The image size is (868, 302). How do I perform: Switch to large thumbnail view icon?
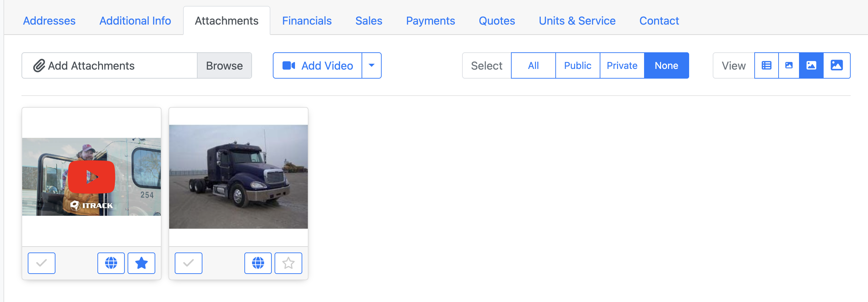[x=836, y=65]
